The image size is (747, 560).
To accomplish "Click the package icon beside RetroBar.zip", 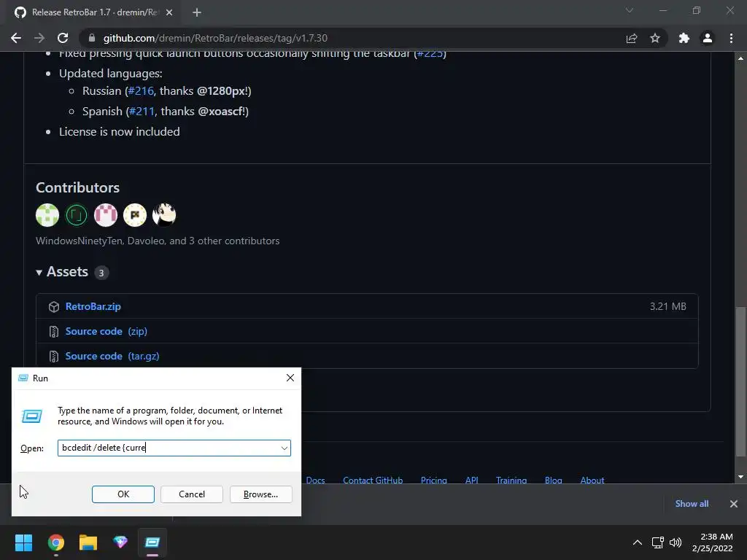I will pyautogui.click(x=54, y=307).
